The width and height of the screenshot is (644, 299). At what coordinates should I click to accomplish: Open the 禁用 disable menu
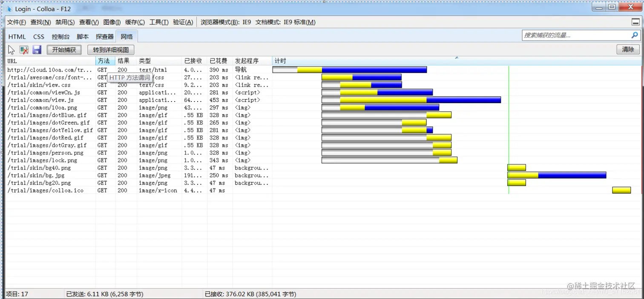point(65,22)
